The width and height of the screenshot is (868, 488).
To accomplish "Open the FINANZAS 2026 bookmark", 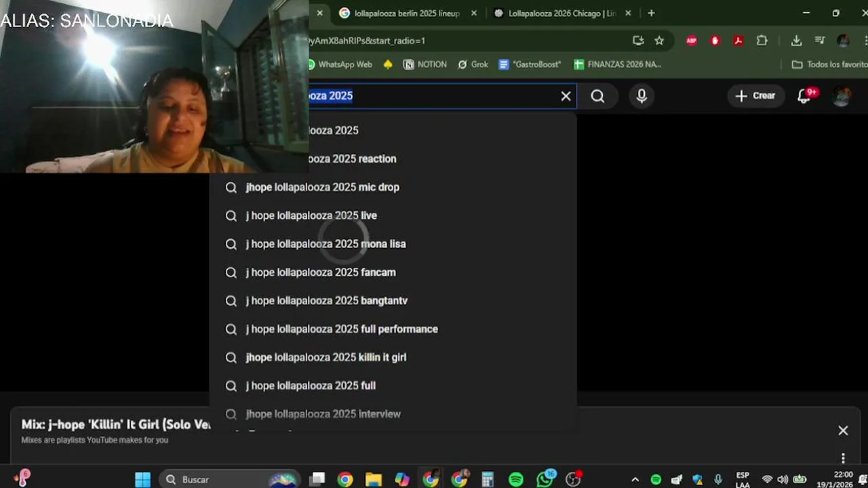I will (x=618, y=64).
